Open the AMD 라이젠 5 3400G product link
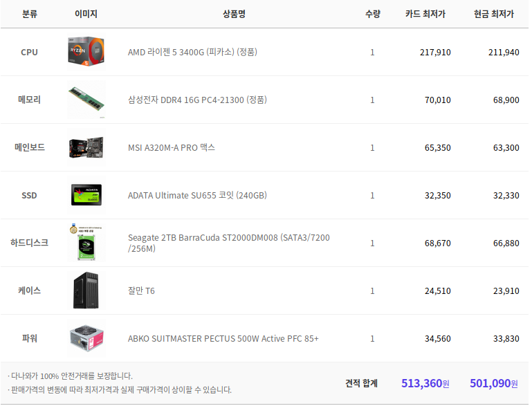 click(192, 53)
